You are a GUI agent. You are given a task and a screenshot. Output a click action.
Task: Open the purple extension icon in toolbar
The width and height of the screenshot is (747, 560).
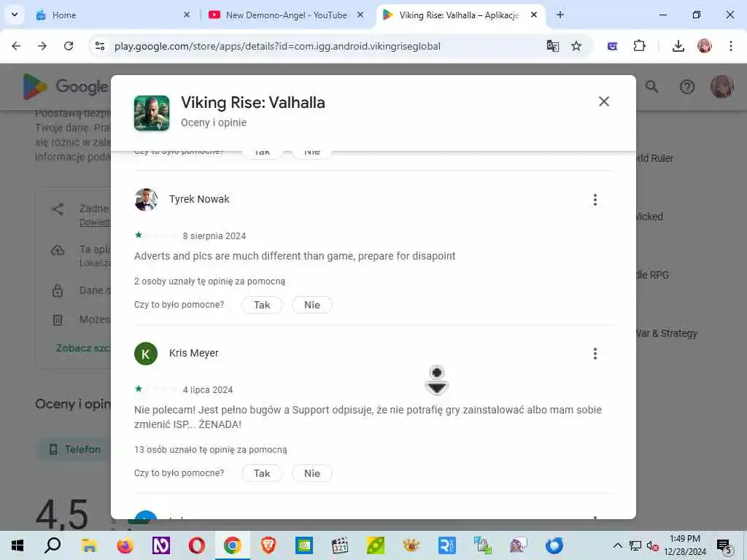point(613,46)
